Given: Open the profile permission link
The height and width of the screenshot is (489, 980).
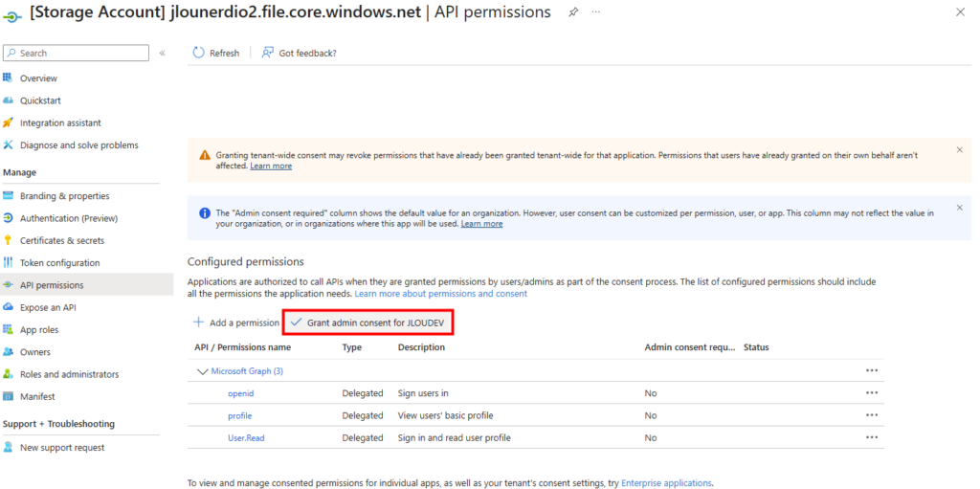Looking at the screenshot, I should point(240,415).
